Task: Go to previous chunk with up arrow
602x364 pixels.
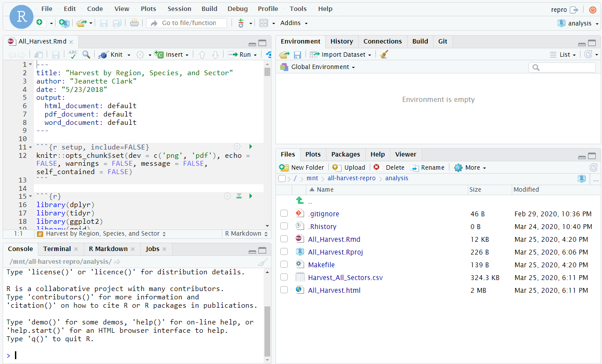Action: point(202,55)
